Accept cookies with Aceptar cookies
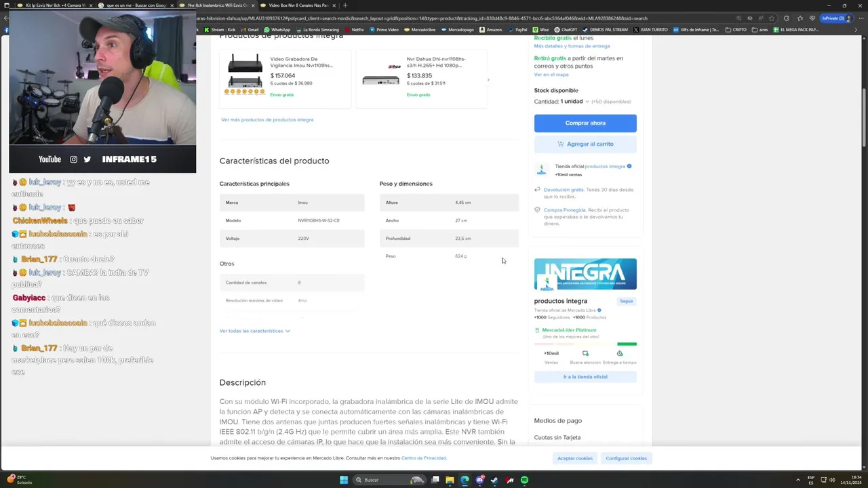Screen dimensions: 868x488 (575, 458)
